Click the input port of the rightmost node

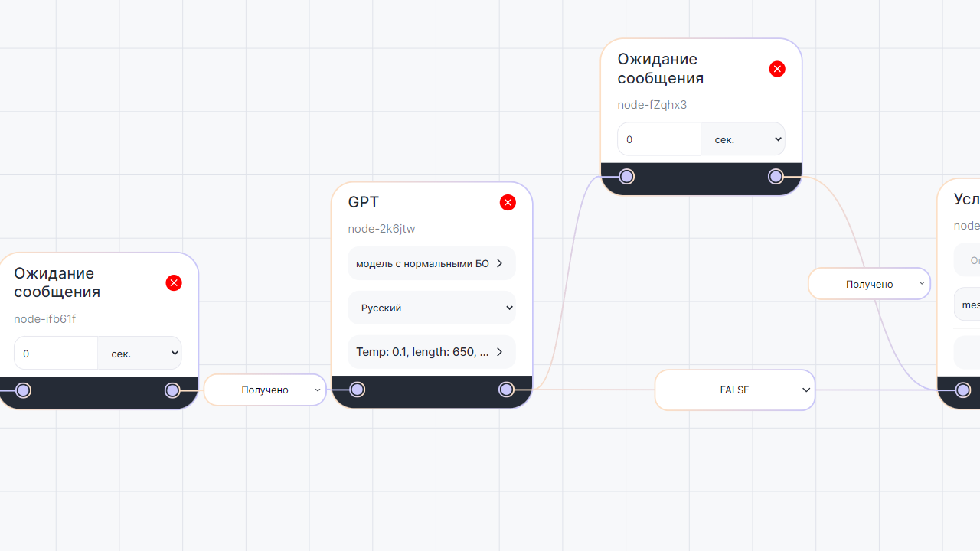[963, 390]
